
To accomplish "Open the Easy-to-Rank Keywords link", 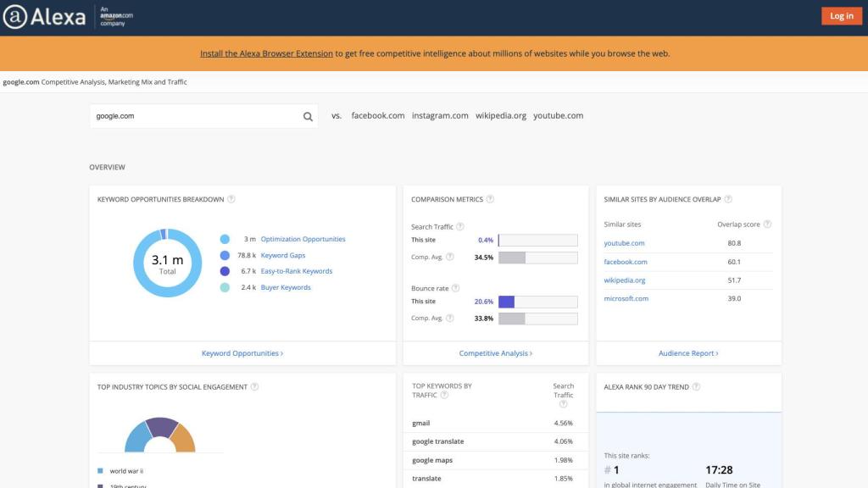I will [296, 272].
